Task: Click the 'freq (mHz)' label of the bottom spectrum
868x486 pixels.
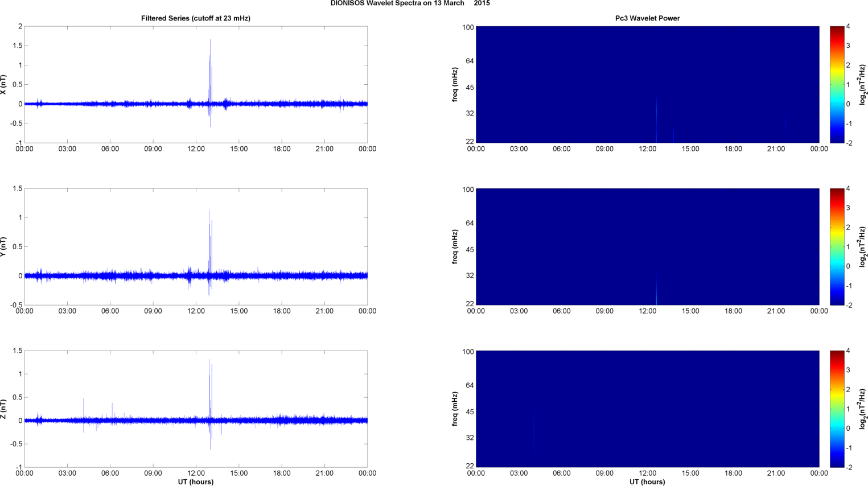Action: pyautogui.click(x=455, y=409)
